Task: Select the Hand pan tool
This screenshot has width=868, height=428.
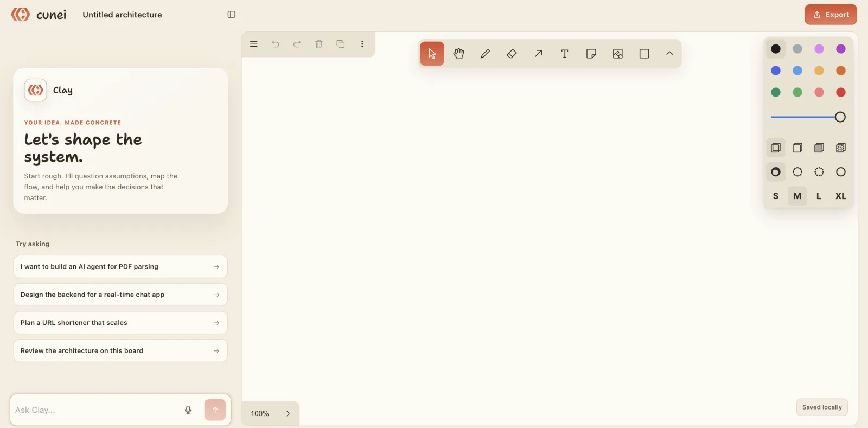Action: pos(458,54)
